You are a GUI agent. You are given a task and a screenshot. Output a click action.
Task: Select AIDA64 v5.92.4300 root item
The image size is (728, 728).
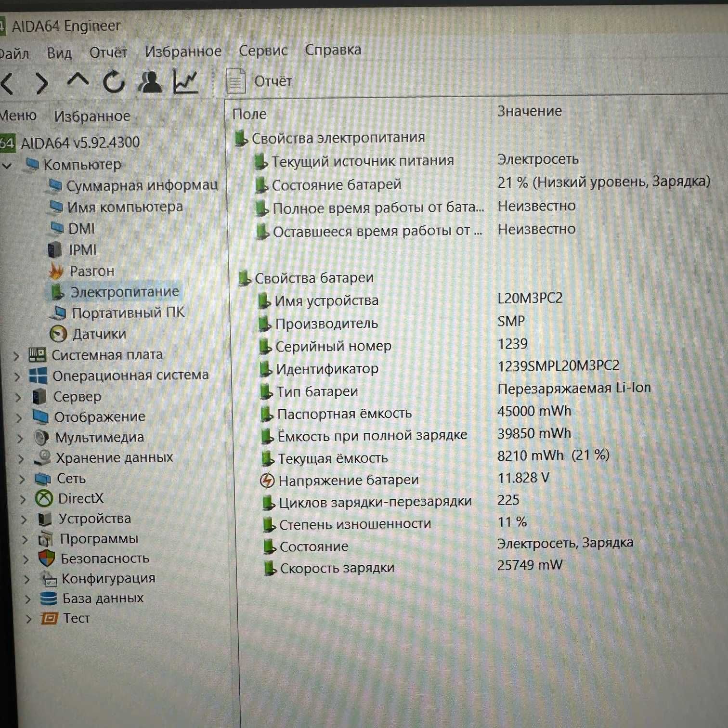tap(70, 143)
